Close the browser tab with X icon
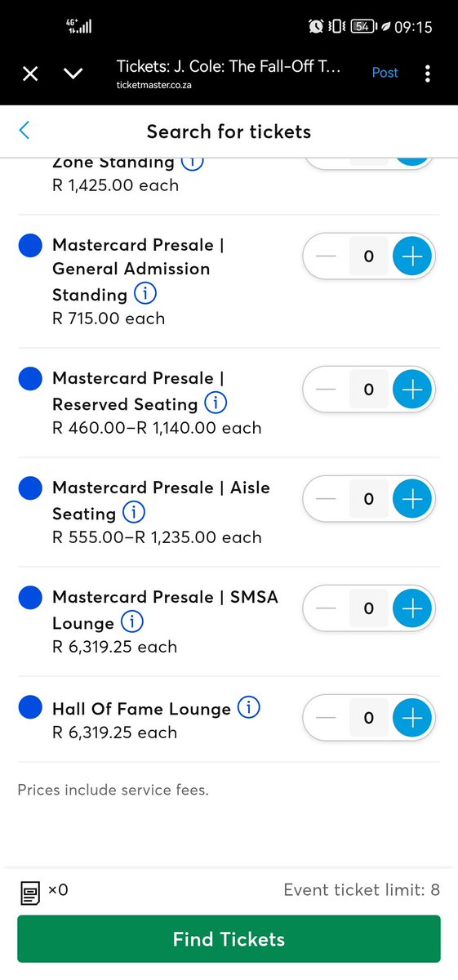Screen dimensions: 458x980 (x=30, y=74)
